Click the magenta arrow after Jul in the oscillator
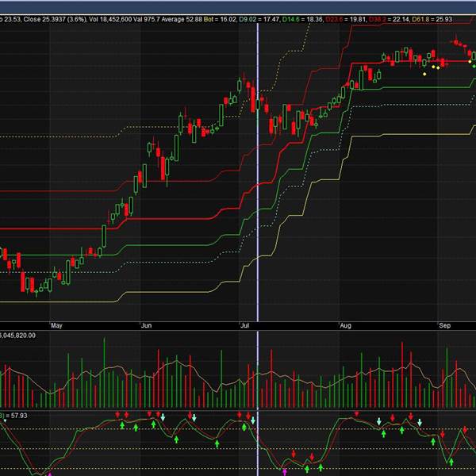 tap(285, 472)
